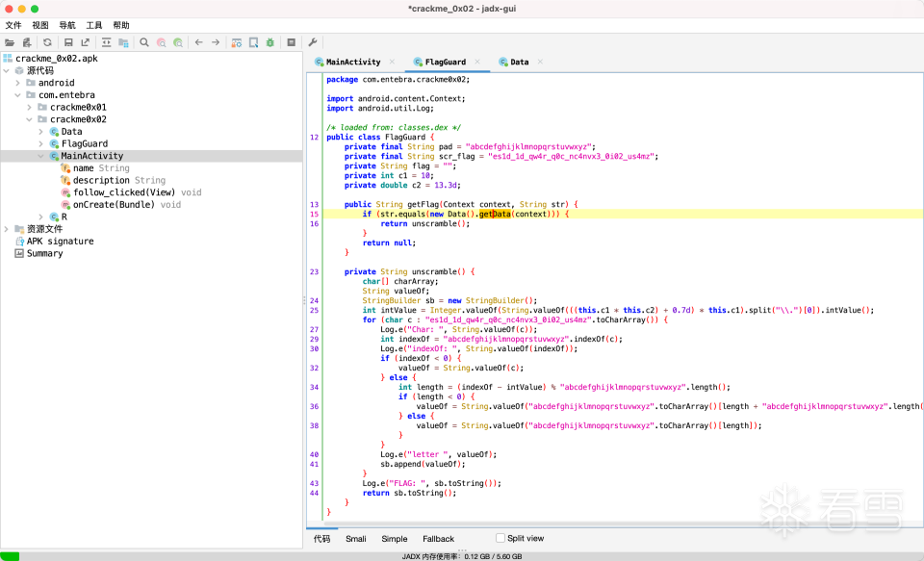Click the Add files toolbar icon
The height and width of the screenshot is (561, 924).
[x=27, y=42]
